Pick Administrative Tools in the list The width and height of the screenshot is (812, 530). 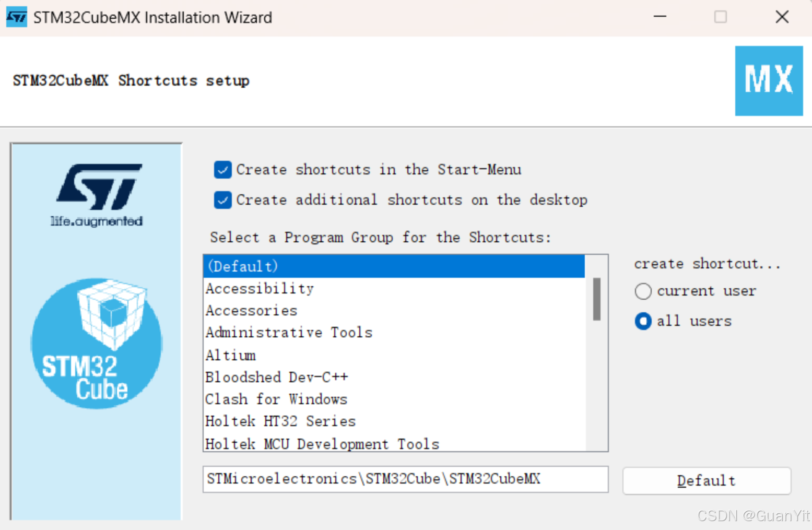click(394, 332)
